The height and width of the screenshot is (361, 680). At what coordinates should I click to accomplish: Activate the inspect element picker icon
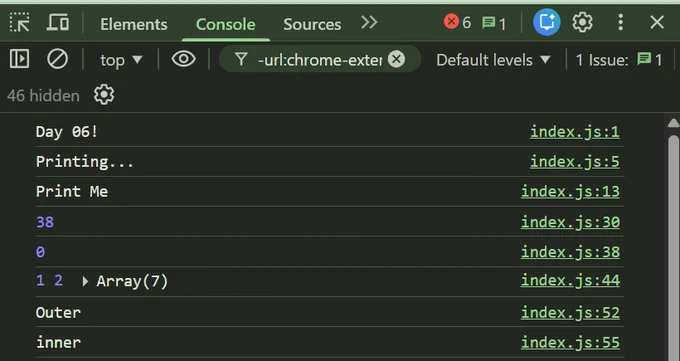point(20,23)
